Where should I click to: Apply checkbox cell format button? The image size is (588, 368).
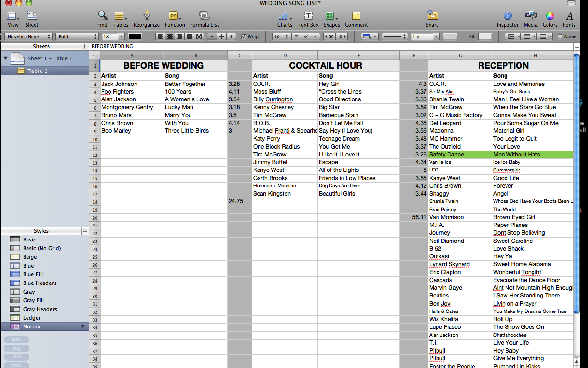click(306, 37)
